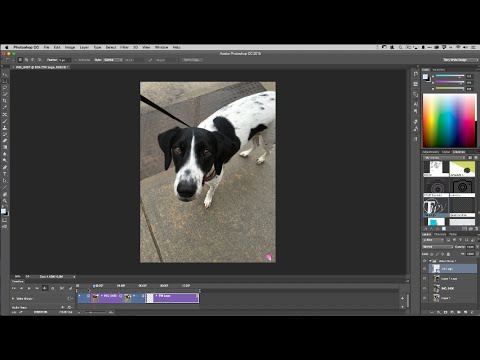Toggle visibility of the bottom Layer 1
The image size is (480, 360).
tap(425, 298)
